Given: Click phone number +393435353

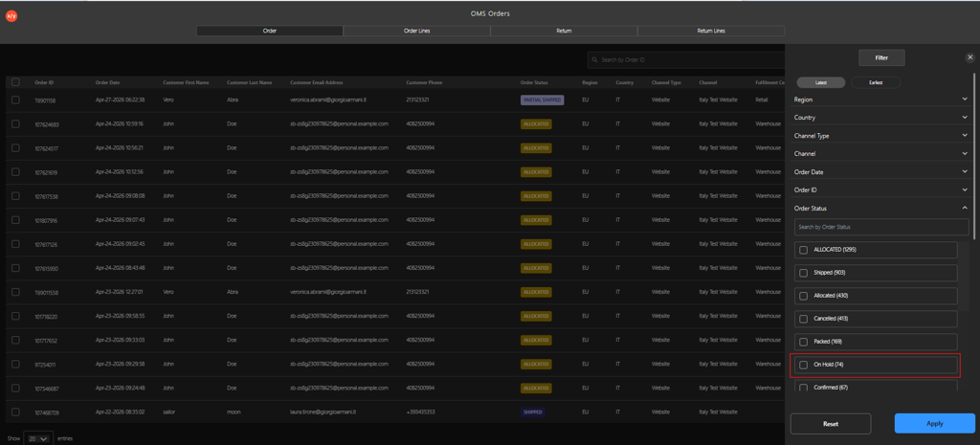Looking at the screenshot, I should coord(422,412).
